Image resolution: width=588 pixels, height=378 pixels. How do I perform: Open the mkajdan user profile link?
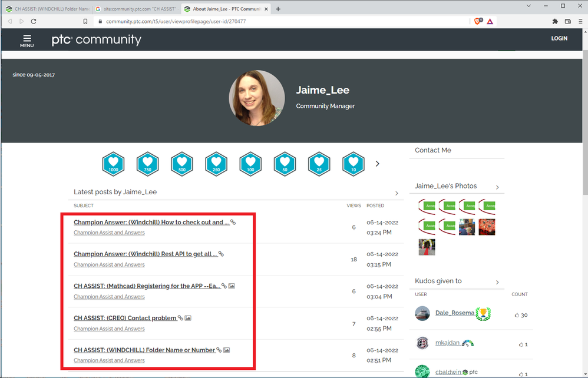pos(447,343)
